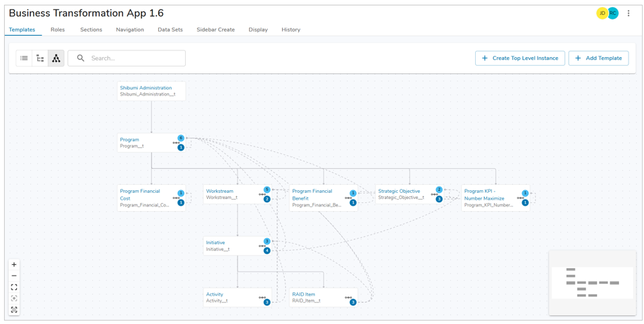Switch to the Sections tab
644x324 pixels.
(91, 30)
